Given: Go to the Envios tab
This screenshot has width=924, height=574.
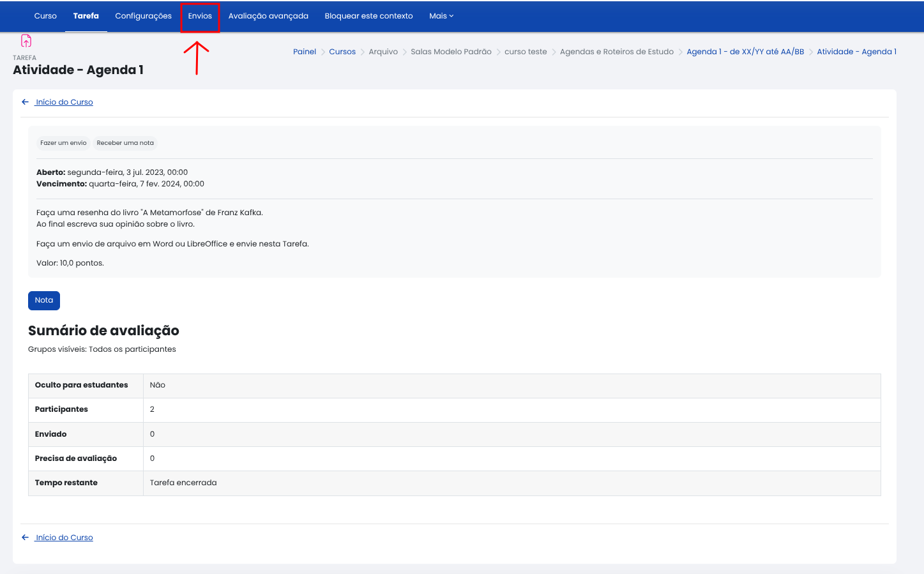Looking at the screenshot, I should pos(200,16).
